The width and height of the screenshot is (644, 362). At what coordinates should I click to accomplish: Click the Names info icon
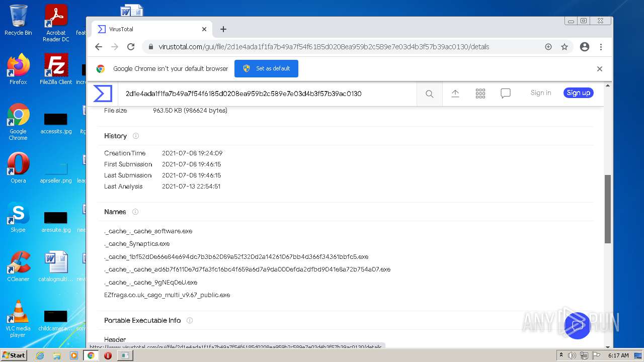click(x=135, y=212)
